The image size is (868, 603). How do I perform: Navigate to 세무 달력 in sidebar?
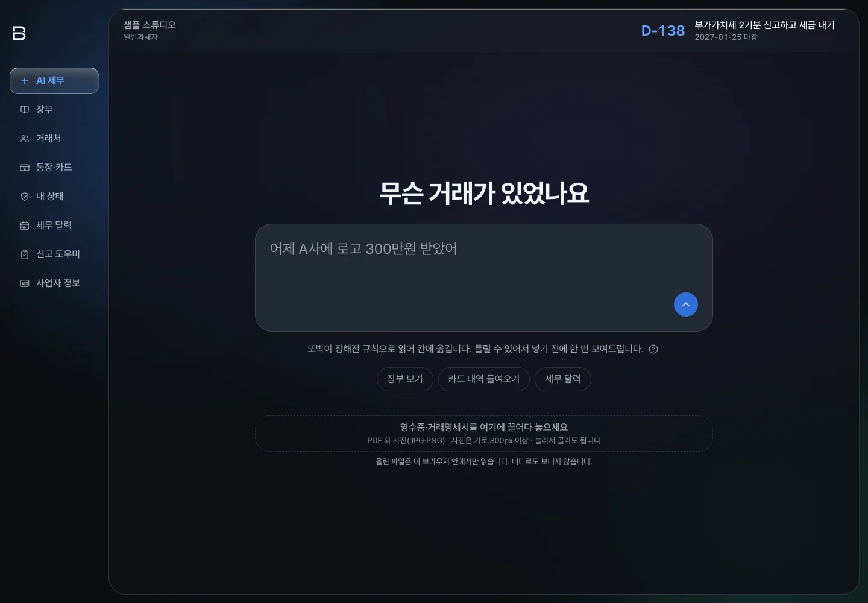click(54, 226)
